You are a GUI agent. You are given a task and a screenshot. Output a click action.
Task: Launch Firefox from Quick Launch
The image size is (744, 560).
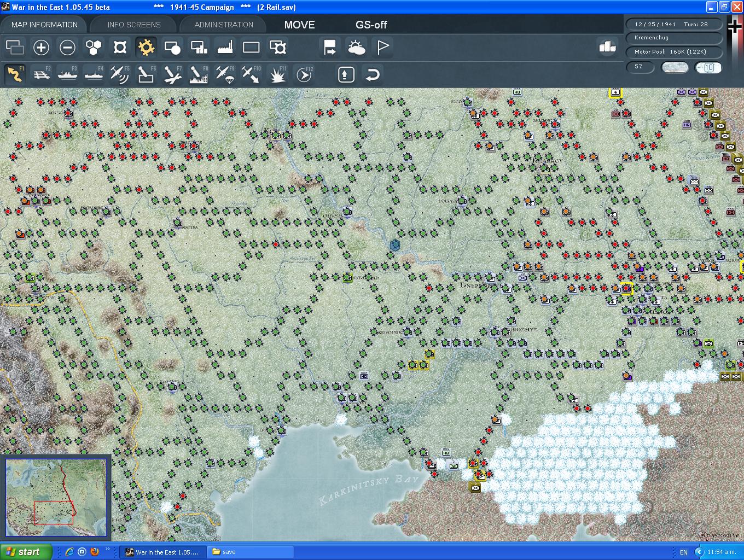pyautogui.click(x=95, y=552)
